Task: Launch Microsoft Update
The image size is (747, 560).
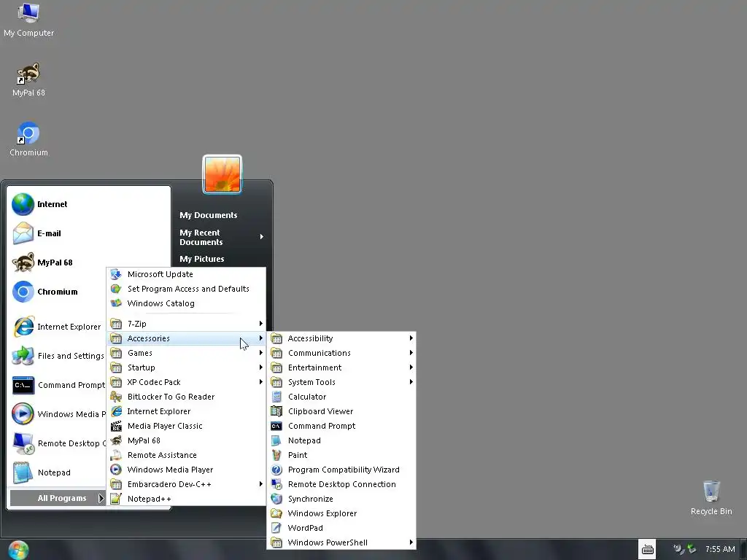Action: tap(186, 274)
